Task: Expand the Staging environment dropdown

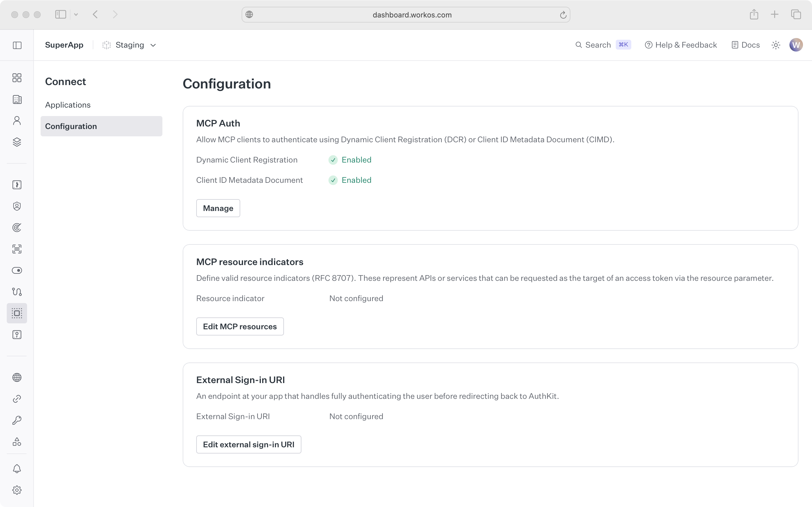Action: coord(129,45)
